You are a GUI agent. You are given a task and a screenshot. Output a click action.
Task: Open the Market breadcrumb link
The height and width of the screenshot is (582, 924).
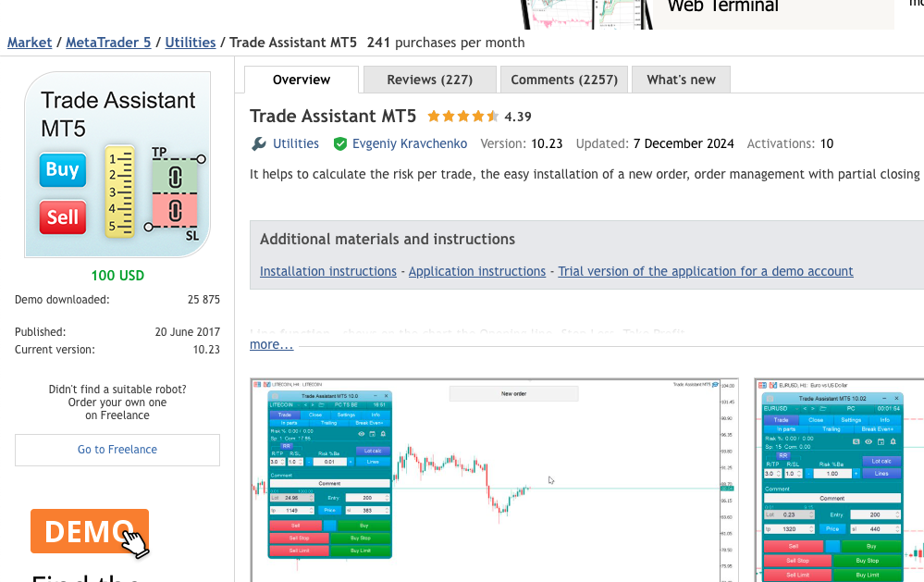tap(30, 43)
